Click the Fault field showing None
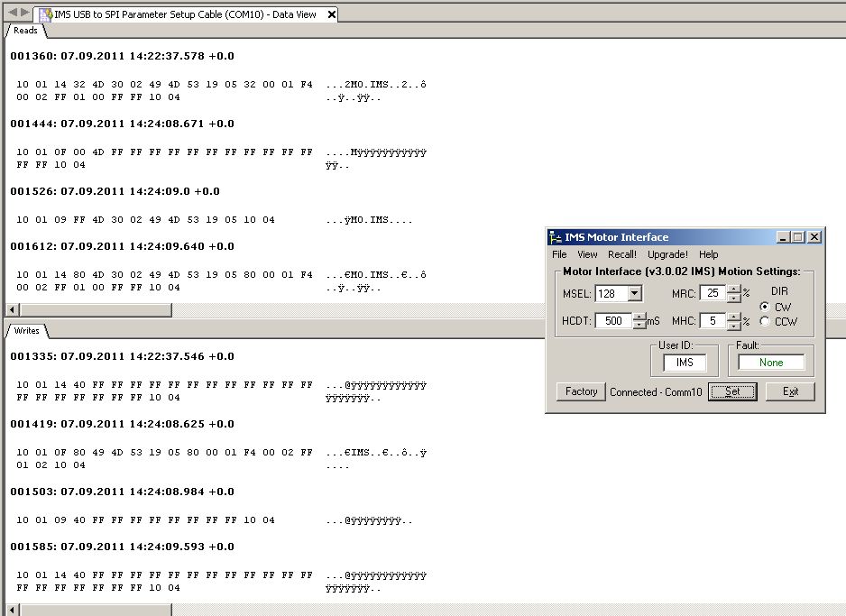The image size is (846, 616). tap(771, 363)
